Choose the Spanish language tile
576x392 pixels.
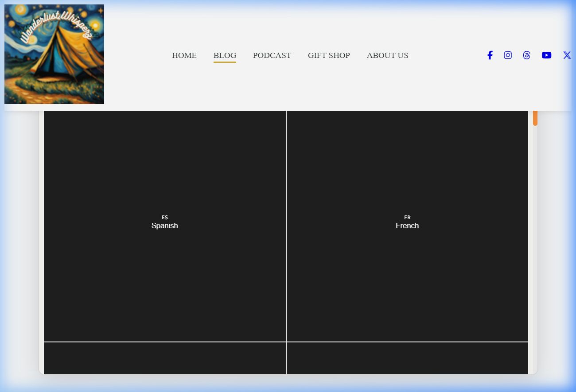point(164,266)
